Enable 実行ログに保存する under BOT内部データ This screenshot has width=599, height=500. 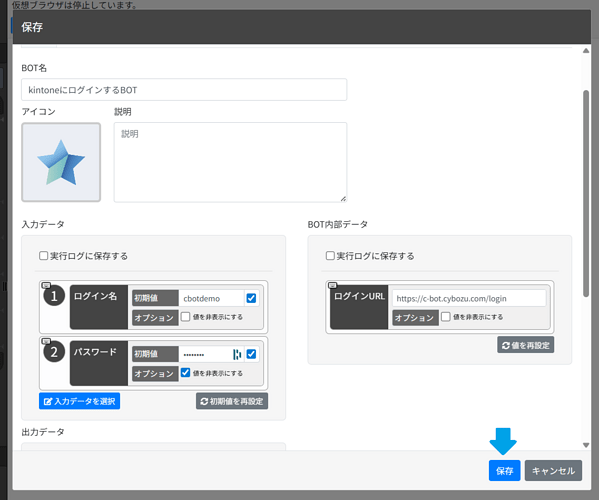point(330,256)
